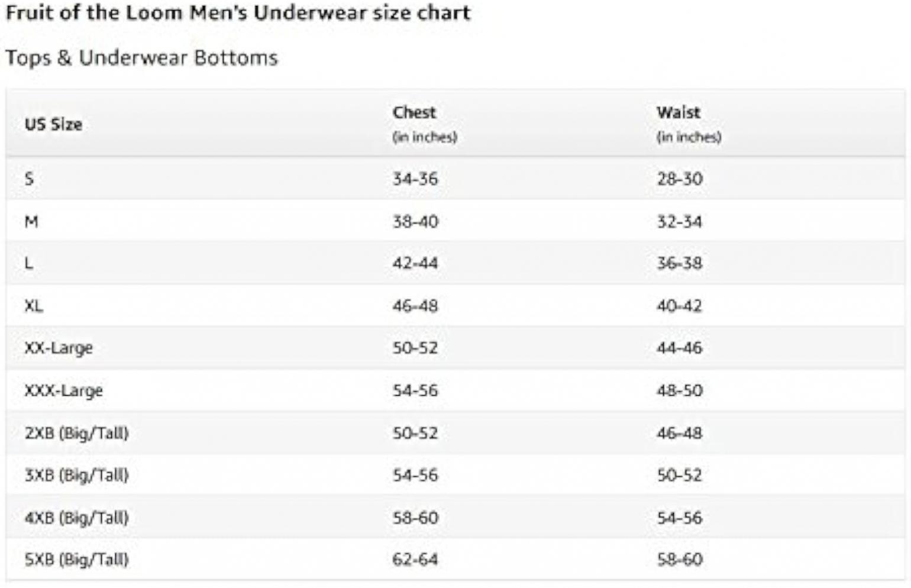Select the XXX-Large size row label
Screen dimensions: 911x588
pos(64,390)
